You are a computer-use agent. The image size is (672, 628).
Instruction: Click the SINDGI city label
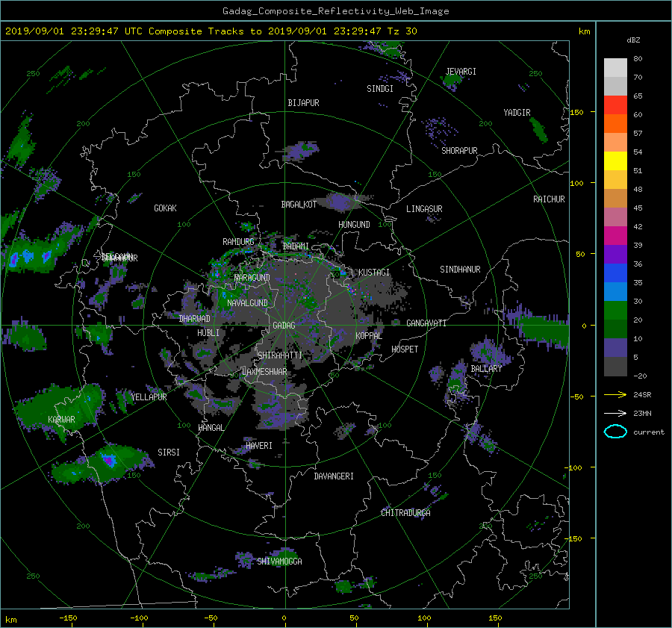tap(380, 89)
